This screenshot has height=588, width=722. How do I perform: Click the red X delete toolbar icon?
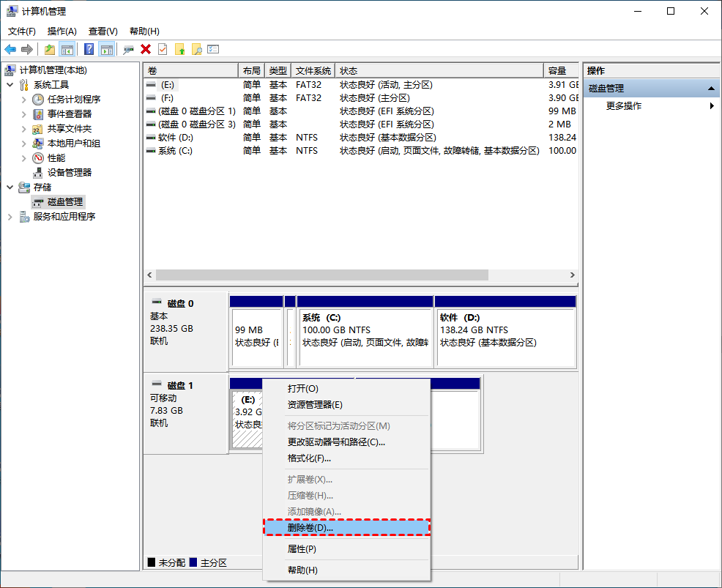point(146,49)
